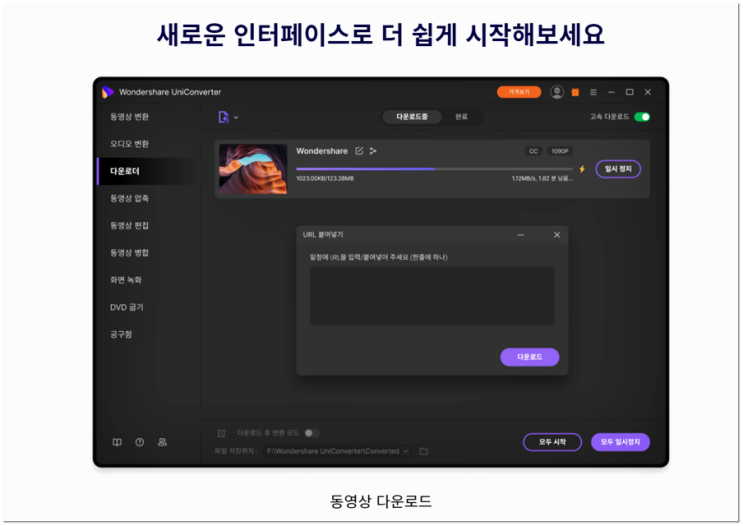Open the account people icon in sidebar
The height and width of the screenshot is (526, 743).
(x=162, y=442)
